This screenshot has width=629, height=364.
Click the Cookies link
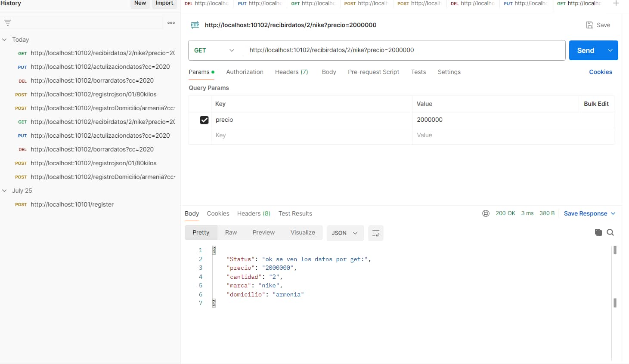coord(600,72)
